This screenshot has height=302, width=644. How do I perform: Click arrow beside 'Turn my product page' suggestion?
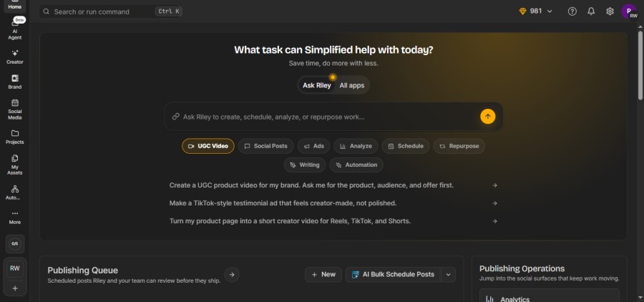pos(495,221)
